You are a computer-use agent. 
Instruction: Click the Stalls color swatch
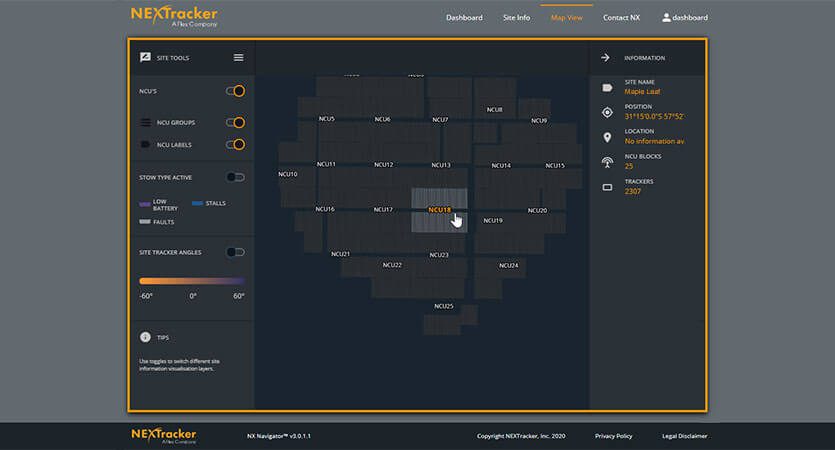(197, 203)
